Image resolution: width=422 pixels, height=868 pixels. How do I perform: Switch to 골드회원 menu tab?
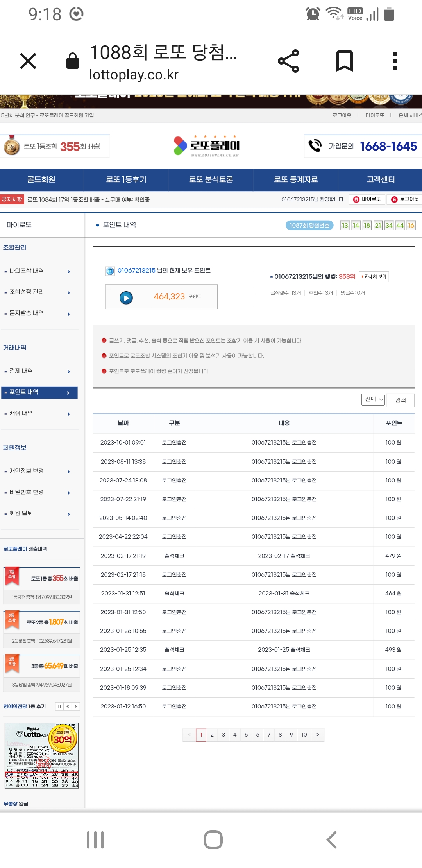tap(41, 179)
